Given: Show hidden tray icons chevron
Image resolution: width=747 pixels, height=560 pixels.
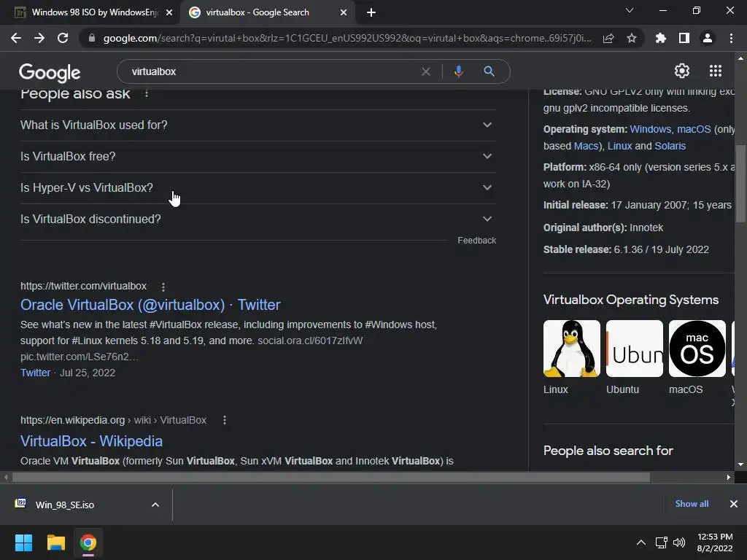Looking at the screenshot, I should click(x=641, y=542).
